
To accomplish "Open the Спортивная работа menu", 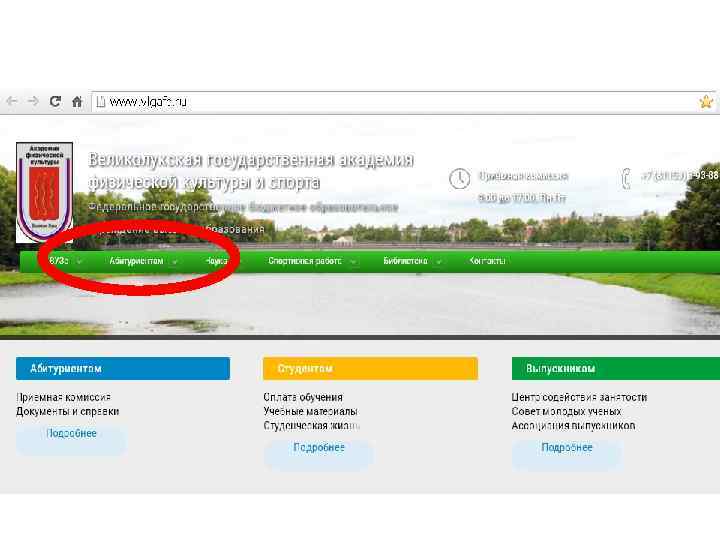I will click(x=305, y=261).
